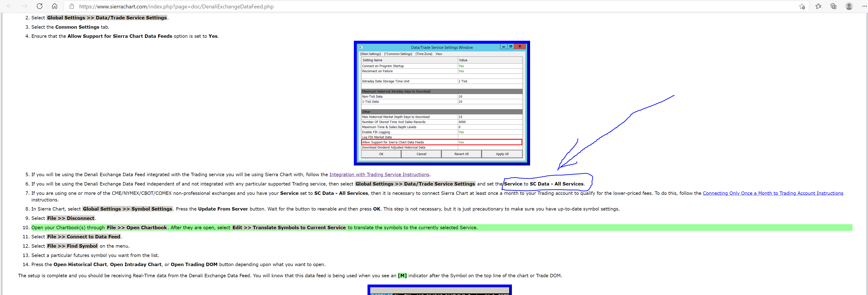Viewport: 868px width, 295px height.
Task: Click the green [M] indicator text
Action: 402,276
